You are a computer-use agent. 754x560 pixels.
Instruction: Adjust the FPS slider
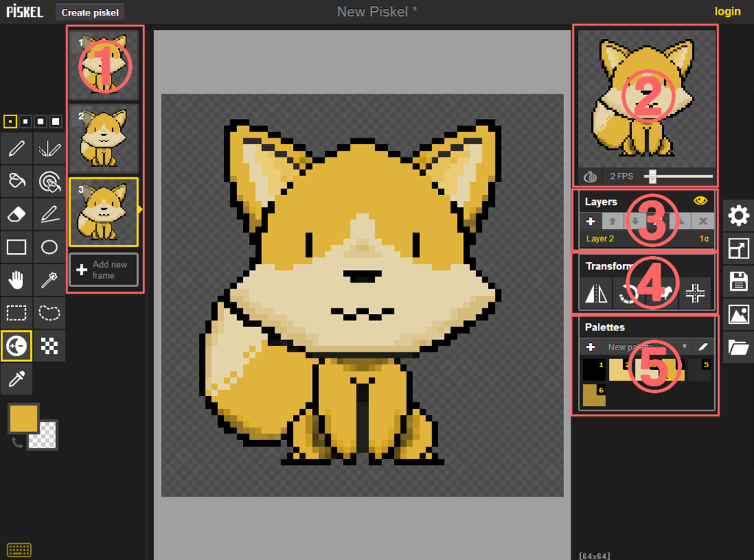[x=678, y=177]
